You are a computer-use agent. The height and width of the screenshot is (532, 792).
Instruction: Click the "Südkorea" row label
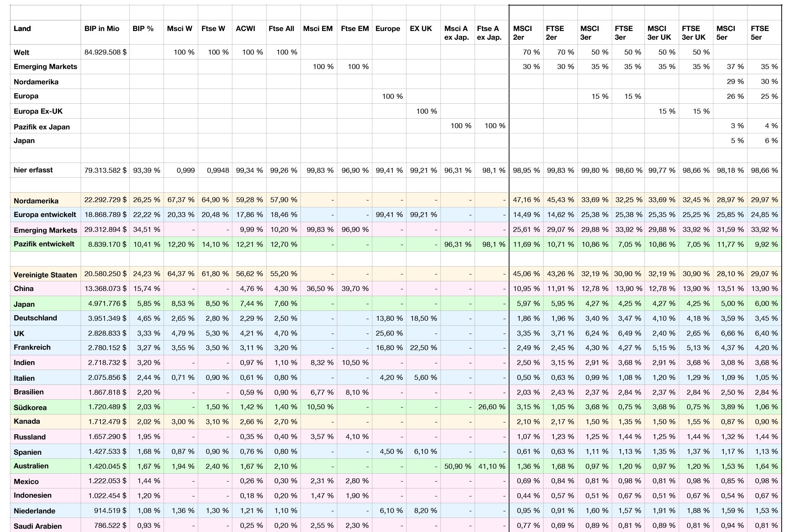30,408
